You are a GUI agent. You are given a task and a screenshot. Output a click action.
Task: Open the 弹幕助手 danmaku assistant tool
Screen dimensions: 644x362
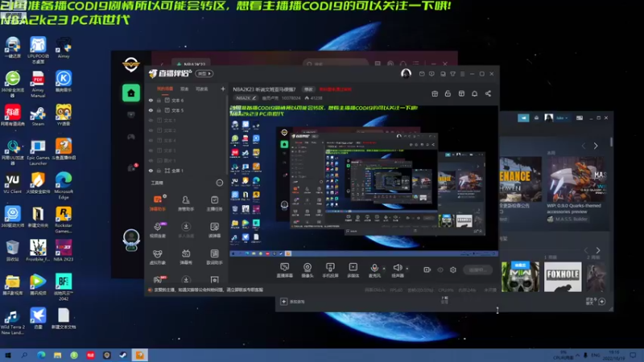pyautogui.click(x=157, y=203)
